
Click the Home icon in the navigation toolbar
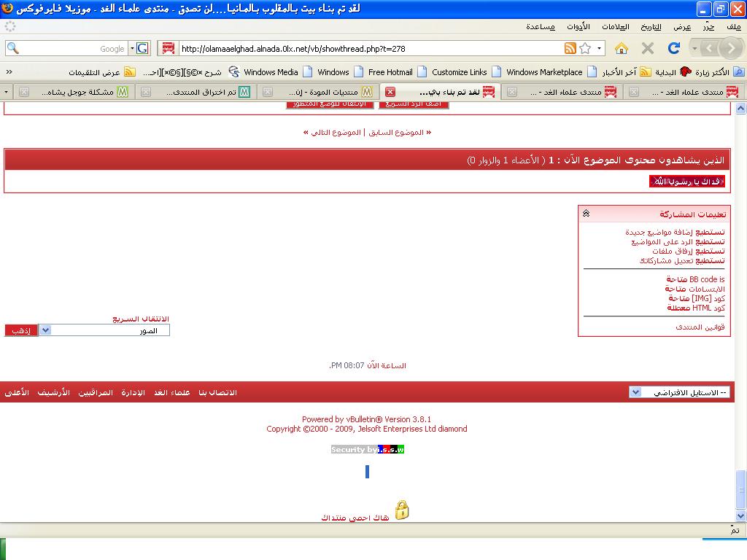(x=622, y=48)
